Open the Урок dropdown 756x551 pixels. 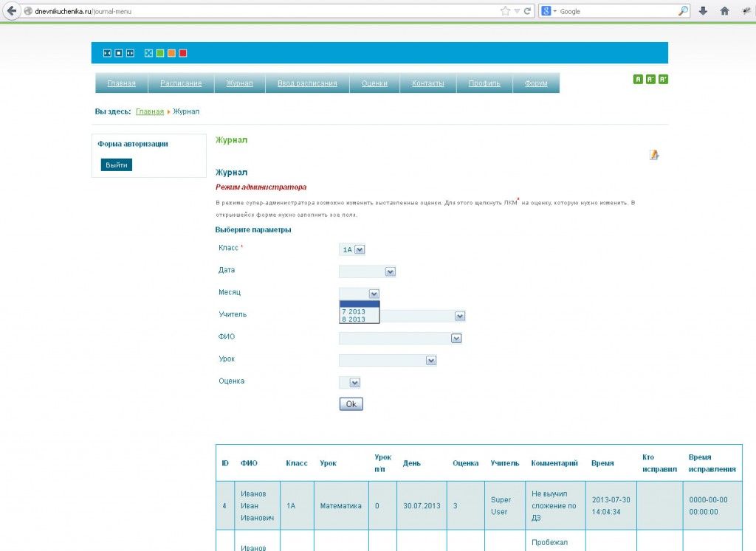coord(388,360)
